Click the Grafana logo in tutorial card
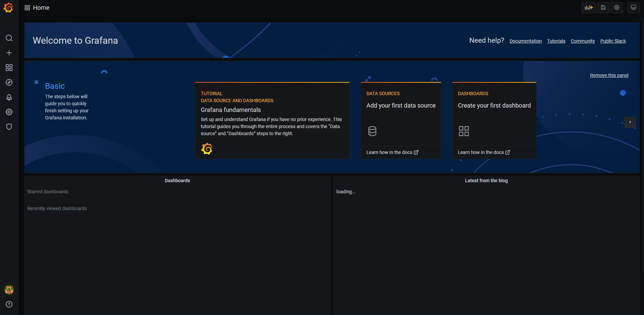The width and height of the screenshot is (644, 315). tap(207, 149)
